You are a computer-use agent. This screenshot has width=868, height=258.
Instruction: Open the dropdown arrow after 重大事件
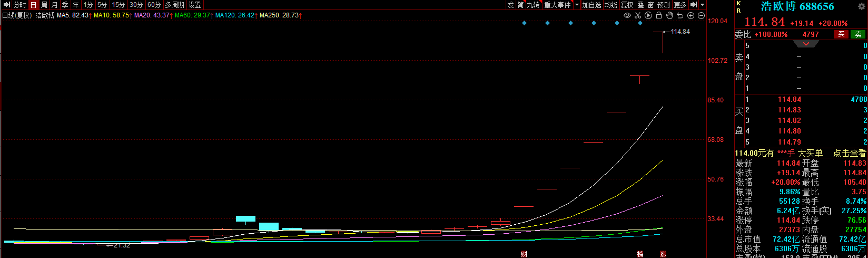(577, 5)
